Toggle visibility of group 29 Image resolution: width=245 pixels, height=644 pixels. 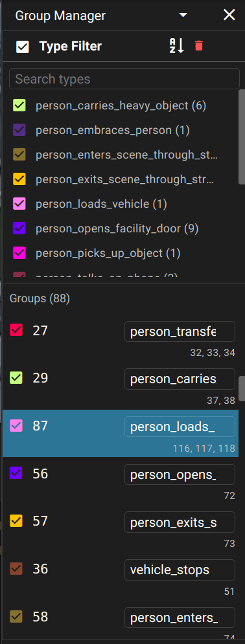tap(16, 377)
